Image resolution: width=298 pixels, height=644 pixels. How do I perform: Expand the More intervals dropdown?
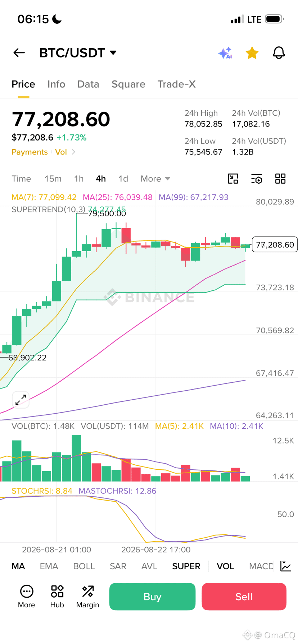coord(155,179)
